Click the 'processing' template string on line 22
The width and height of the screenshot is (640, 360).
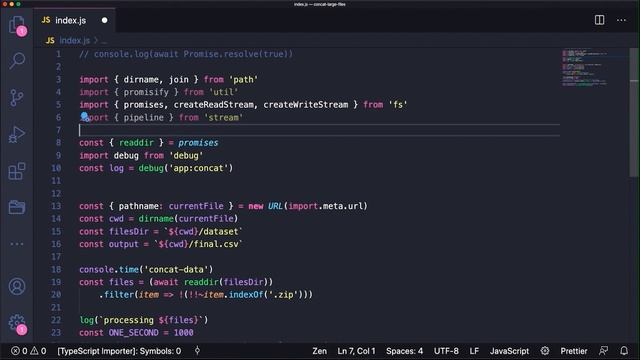click(153, 320)
